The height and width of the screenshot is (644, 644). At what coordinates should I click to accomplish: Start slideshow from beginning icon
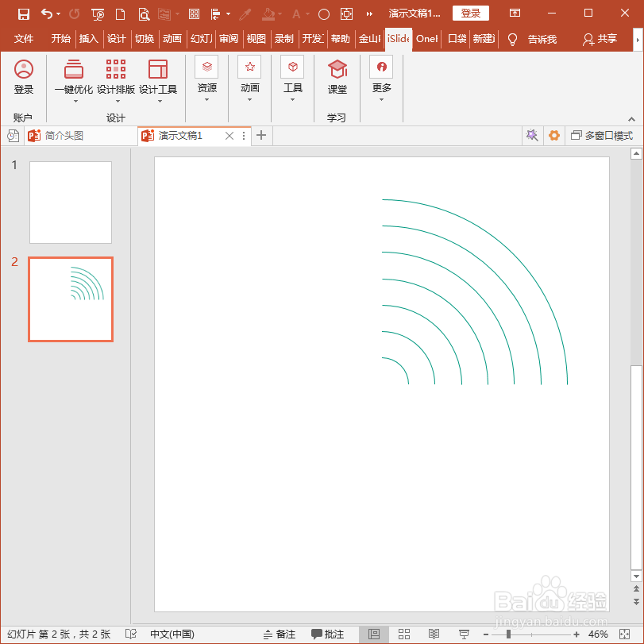[98, 14]
